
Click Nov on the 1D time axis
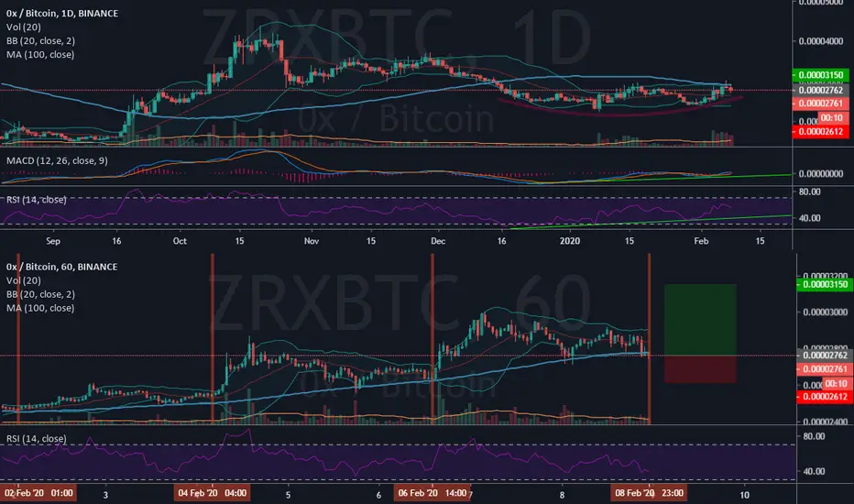tap(311, 241)
